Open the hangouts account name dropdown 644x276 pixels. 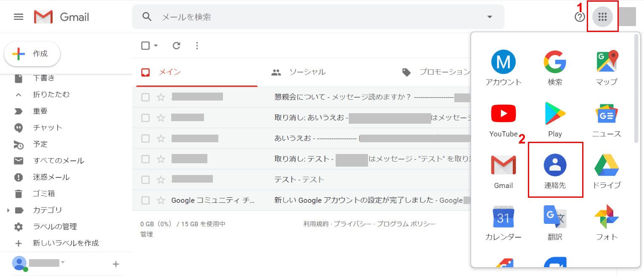coord(63,263)
